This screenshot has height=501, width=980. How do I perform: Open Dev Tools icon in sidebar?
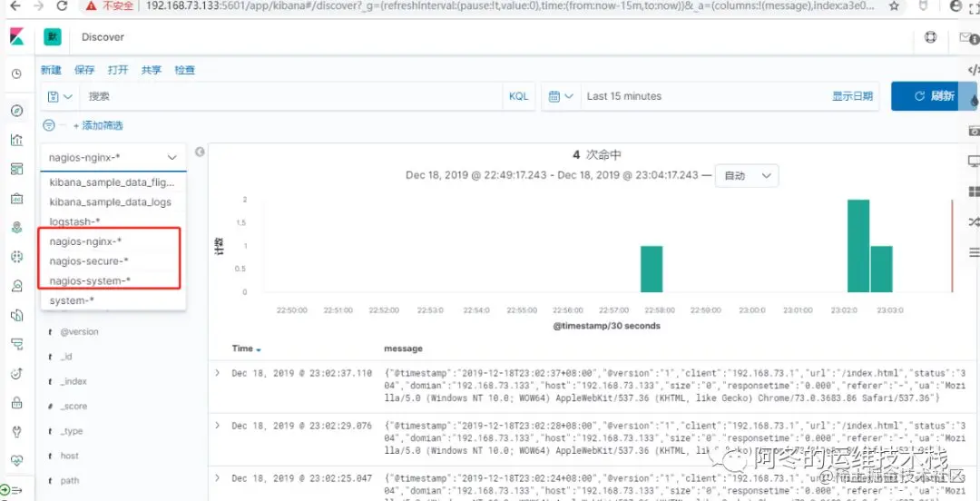(x=17, y=432)
